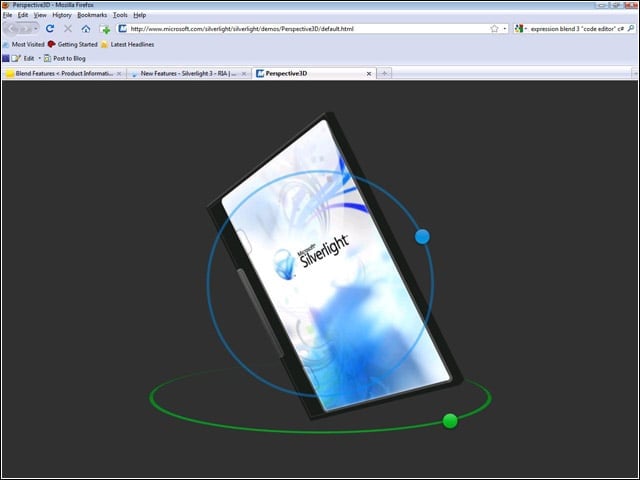Viewport: 640px width, 480px height.
Task: Click the site favicon in the address bar
Action: click(122, 29)
